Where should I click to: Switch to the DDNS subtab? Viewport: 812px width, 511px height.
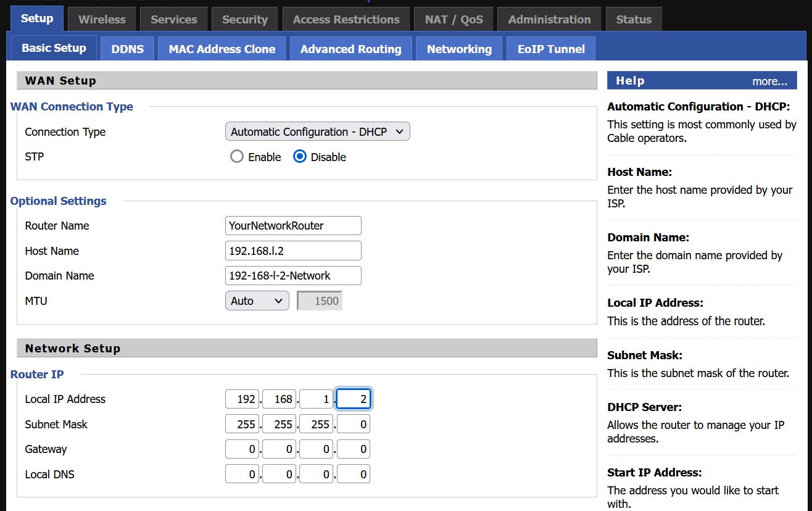coord(128,49)
